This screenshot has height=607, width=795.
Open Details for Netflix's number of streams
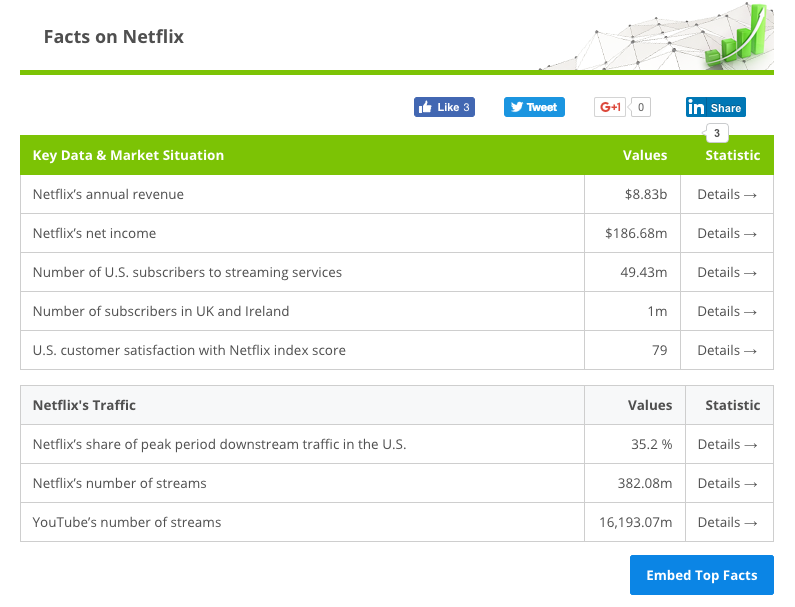pos(728,483)
